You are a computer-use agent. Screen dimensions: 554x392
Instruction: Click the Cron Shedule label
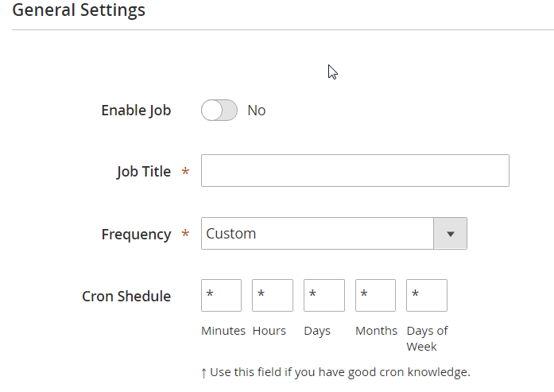[x=126, y=297]
